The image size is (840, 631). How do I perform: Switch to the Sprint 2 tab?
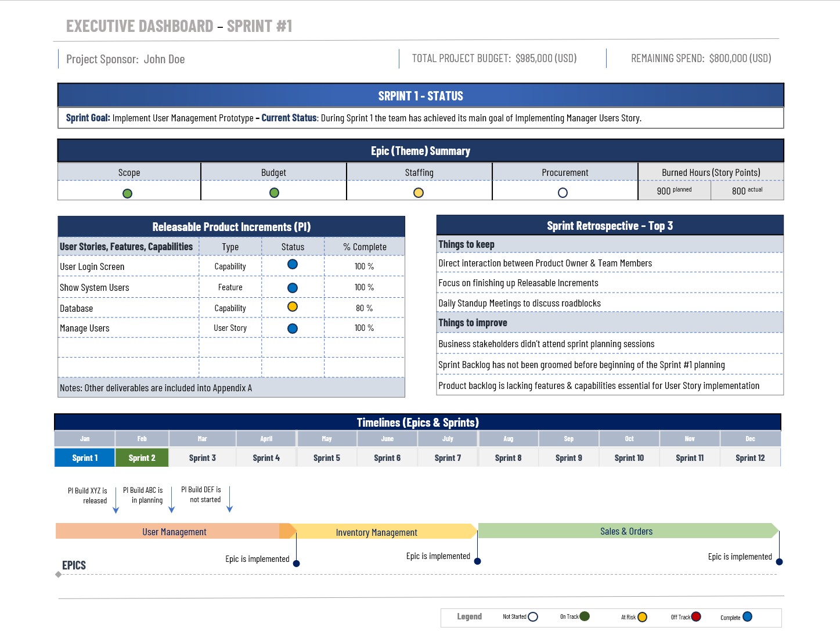pyautogui.click(x=142, y=457)
